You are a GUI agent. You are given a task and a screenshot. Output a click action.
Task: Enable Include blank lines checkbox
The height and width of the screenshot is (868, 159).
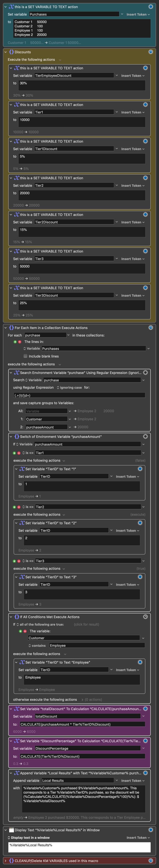(x=25, y=356)
